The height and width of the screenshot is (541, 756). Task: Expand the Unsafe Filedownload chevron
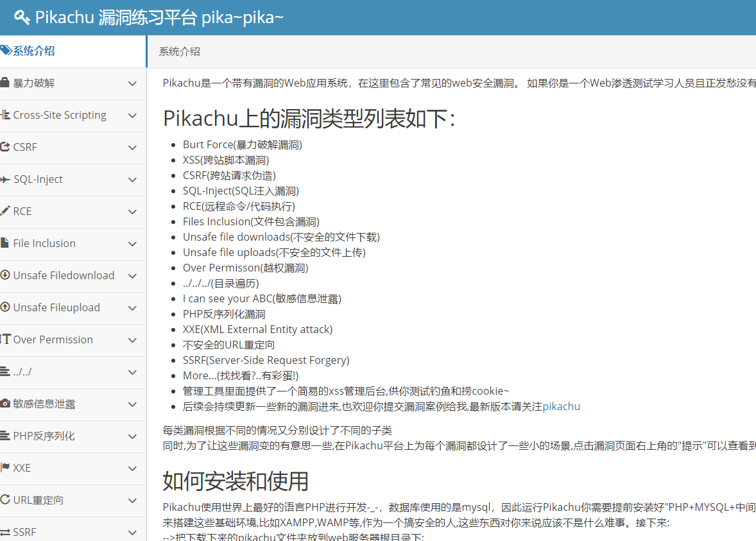133,276
